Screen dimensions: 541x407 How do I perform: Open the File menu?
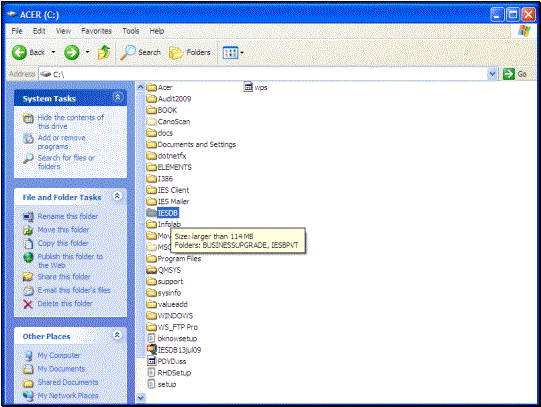pos(17,31)
